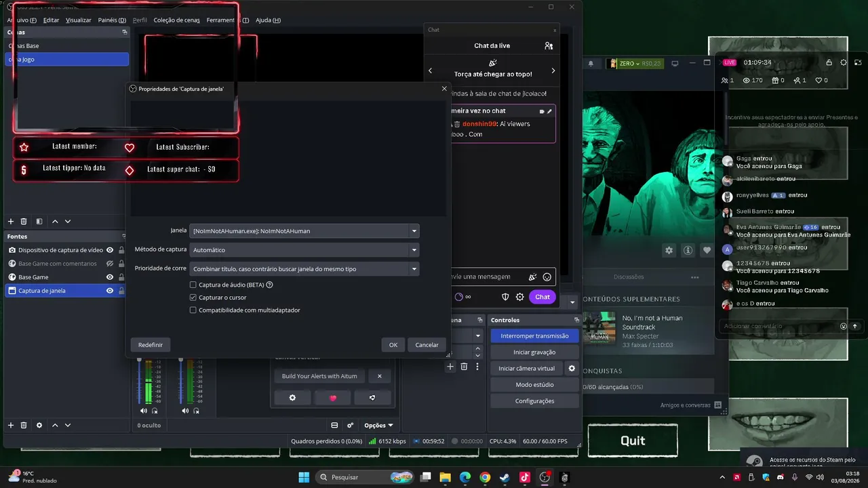Image resolution: width=868 pixels, height=488 pixels.
Task: Open the Aitum settings gear button
Action: click(x=292, y=398)
